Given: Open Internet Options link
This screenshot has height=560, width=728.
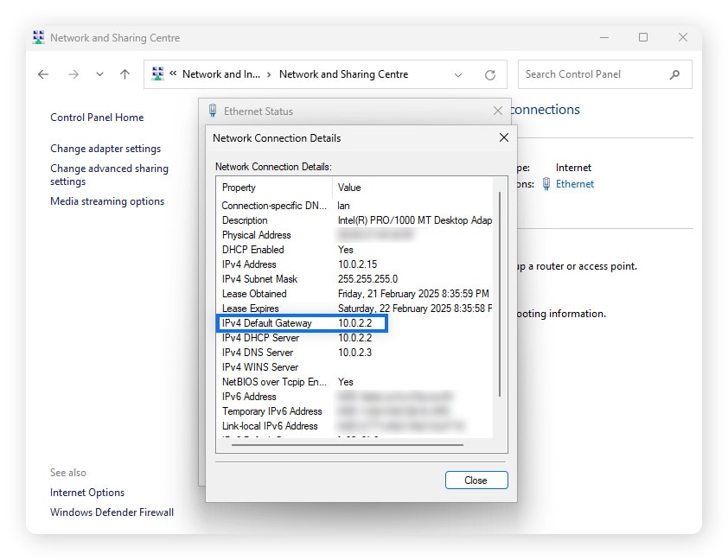Looking at the screenshot, I should tap(87, 493).
